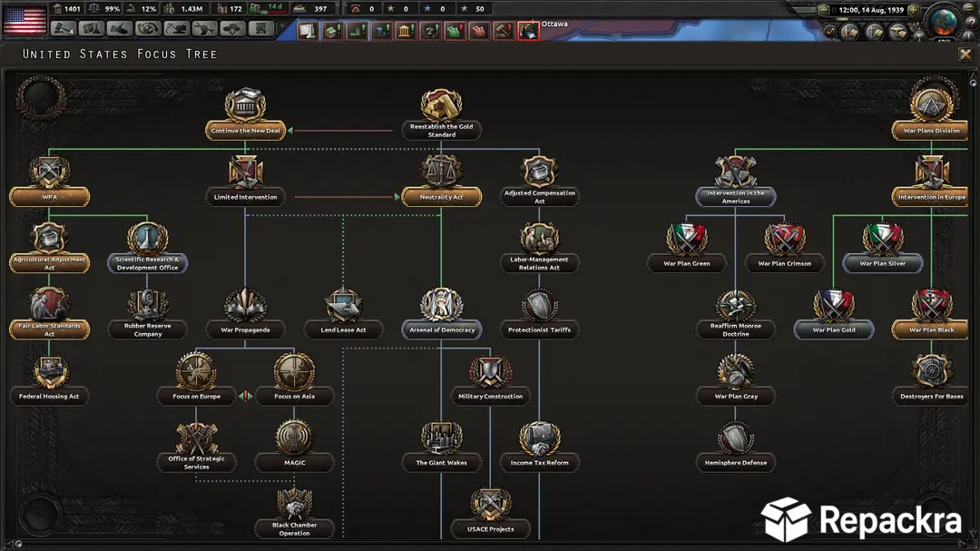Open the Decisions gavel button
This screenshot has height=551, width=980.
[64, 29]
